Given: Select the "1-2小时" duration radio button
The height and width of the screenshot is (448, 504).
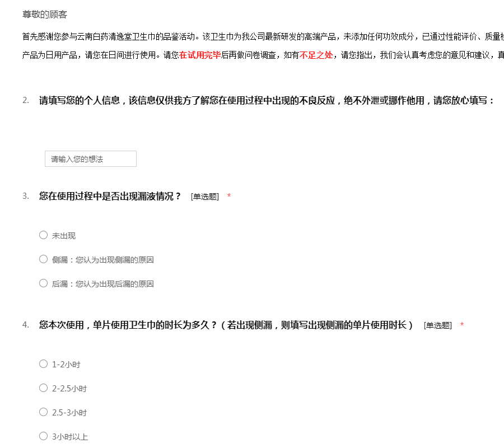Looking at the screenshot, I should pyautogui.click(x=43, y=364).
